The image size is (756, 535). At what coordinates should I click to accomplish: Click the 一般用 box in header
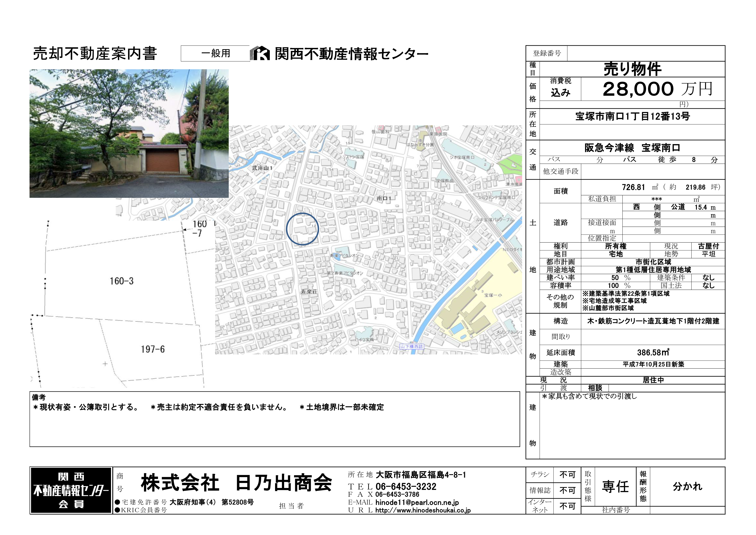click(215, 53)
